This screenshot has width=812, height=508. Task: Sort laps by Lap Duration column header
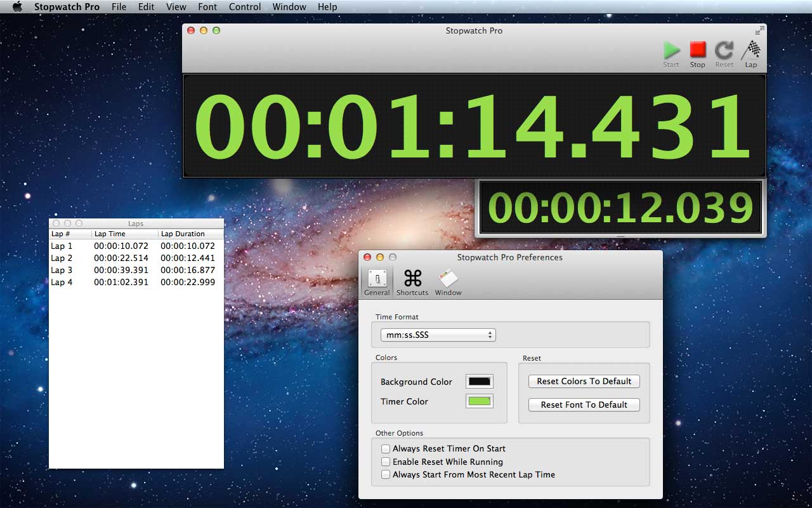tap(189, 234)
